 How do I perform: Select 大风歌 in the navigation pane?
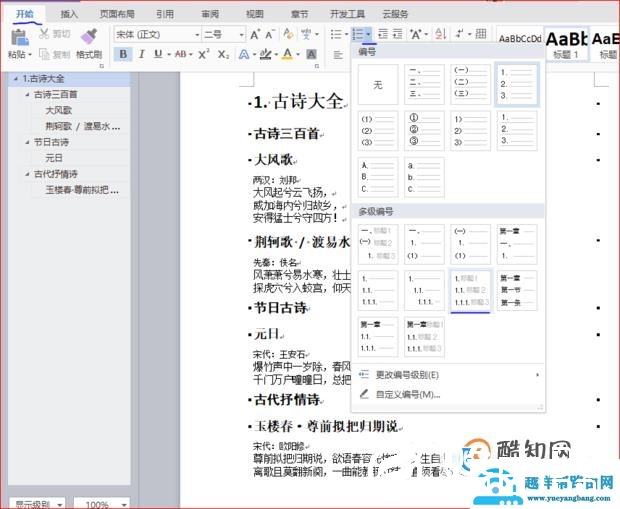59,110
